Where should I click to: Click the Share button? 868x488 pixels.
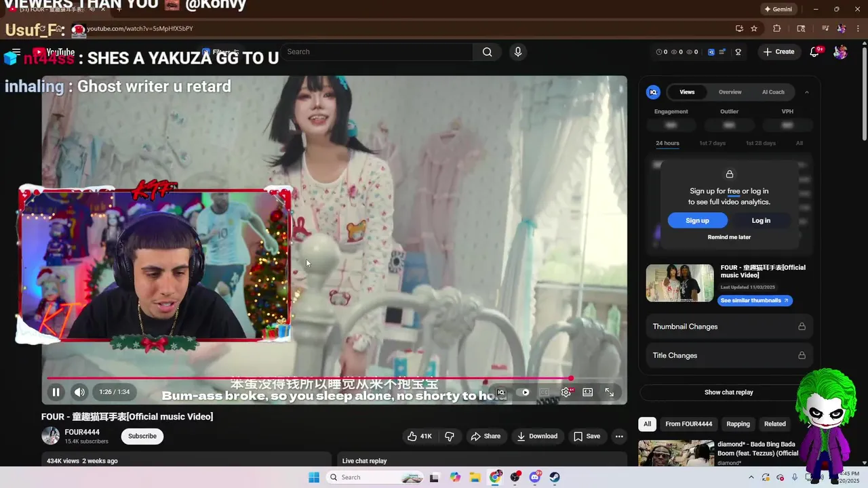[486, 436]
